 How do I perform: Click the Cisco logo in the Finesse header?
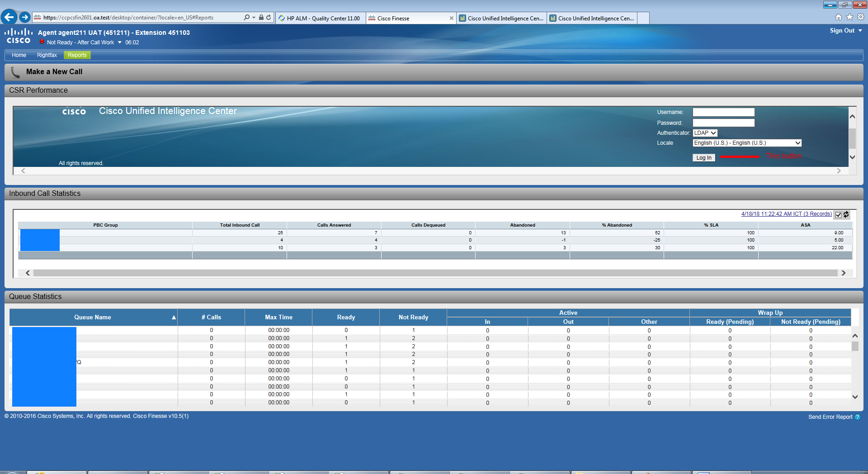coord(19,36)
